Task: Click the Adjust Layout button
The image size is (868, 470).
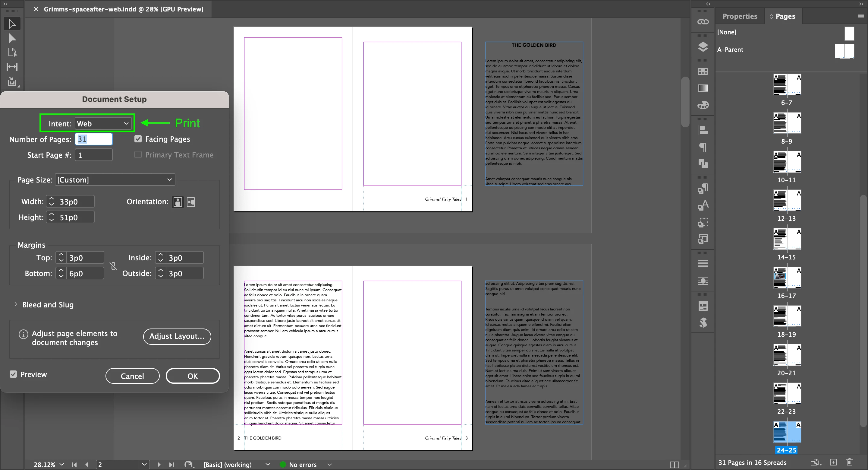Action: [x=177, y=336]
